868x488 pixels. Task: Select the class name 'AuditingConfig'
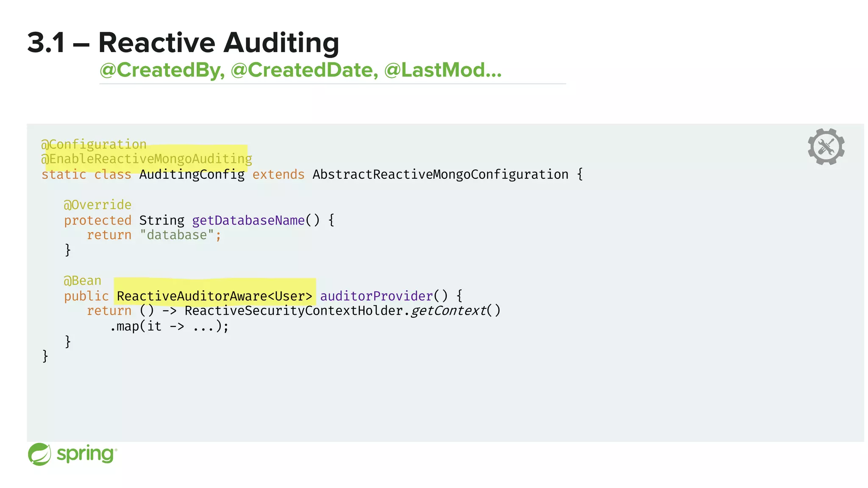coord(192,174)
